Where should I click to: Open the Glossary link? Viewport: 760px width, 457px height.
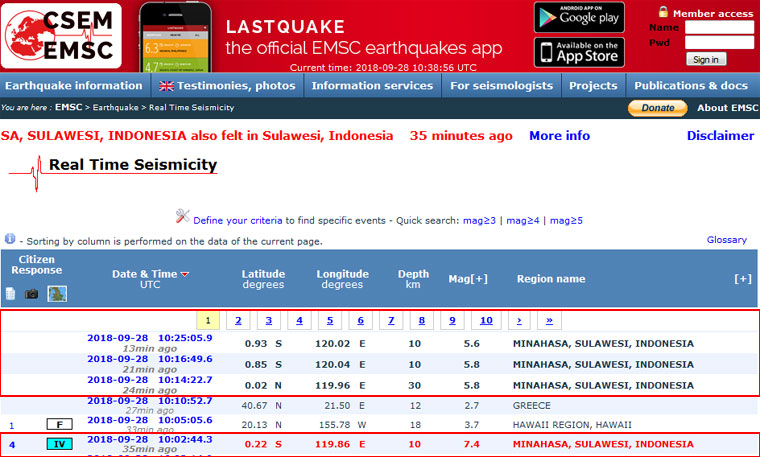coord(726,240)
